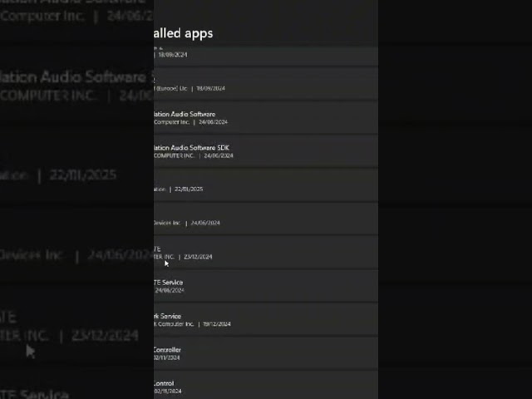Select the 'Audio Software SDK' app row
The height and width of the screenshot is (399, 532).
(266, 150)
